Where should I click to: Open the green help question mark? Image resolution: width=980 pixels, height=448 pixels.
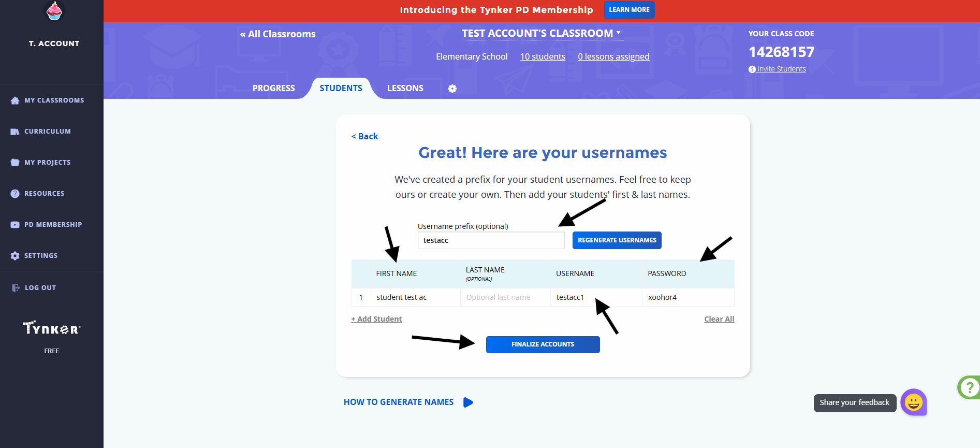click(969, 387)
